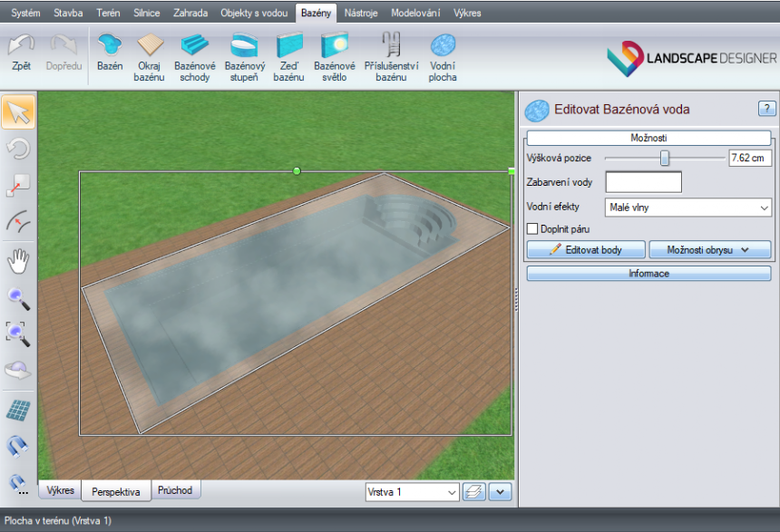Click the green square corner handle
The width and height of the screenshot is (780, 532).
coord(512,171)
